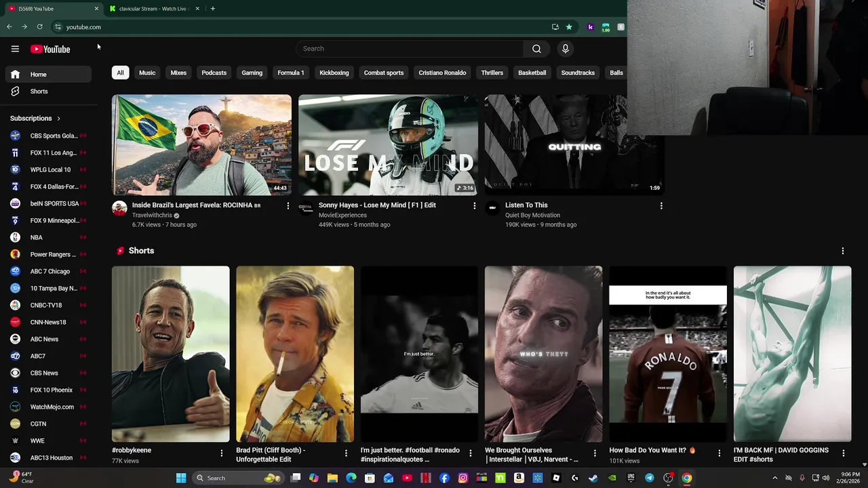868x488 pixels.
Task: Open the YouTube hamburger guide menu
Action: [15, 49]
